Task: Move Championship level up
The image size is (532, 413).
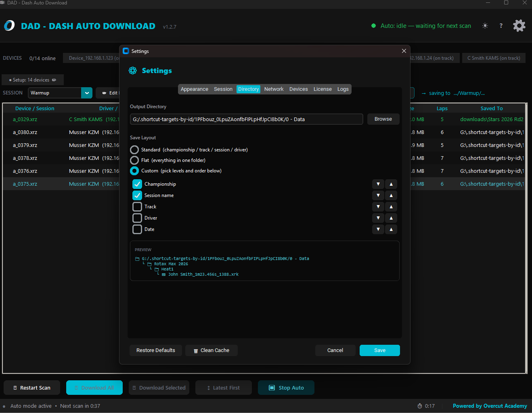Action: point(391,184)
